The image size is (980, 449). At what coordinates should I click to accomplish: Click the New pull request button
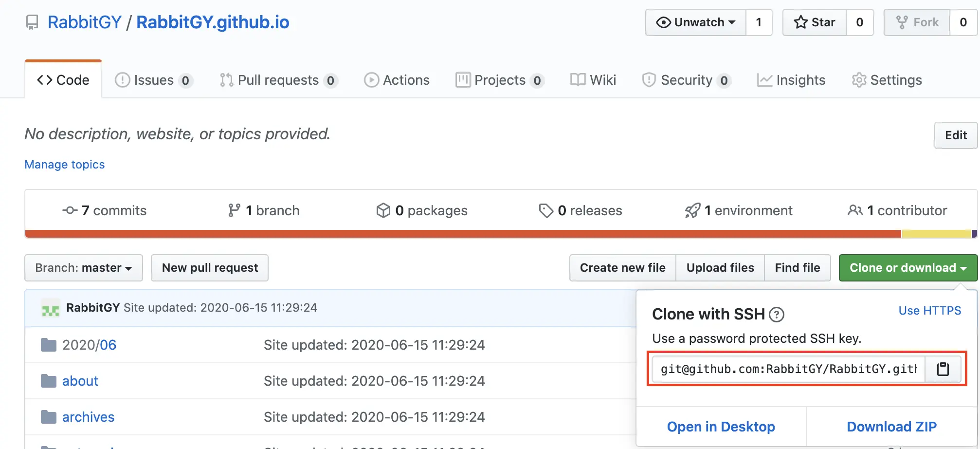pos(210,268)
